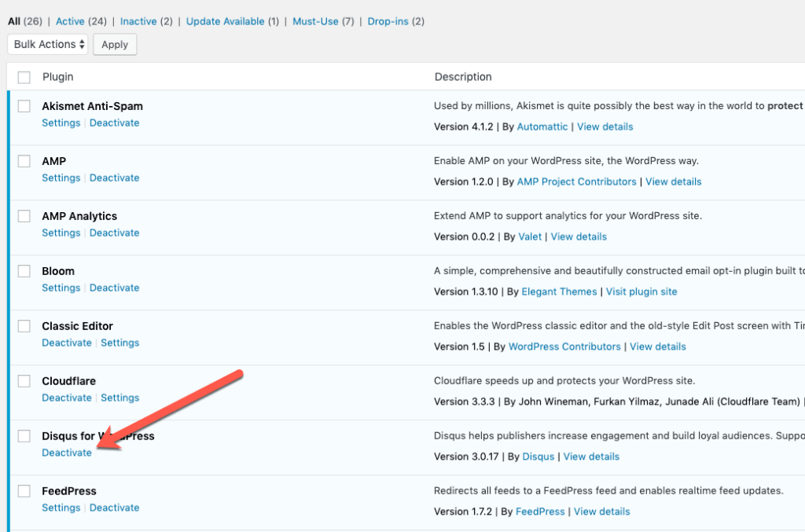Open the Bulk Actions dropdown

(x=48, y=44)
